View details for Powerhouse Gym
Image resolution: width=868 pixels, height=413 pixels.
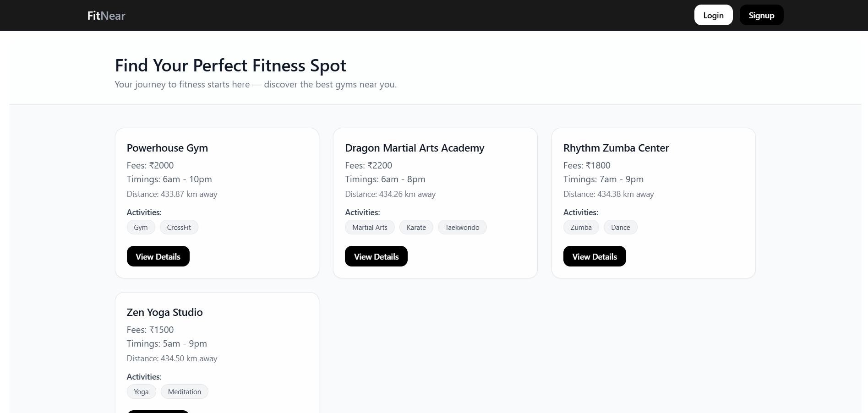[158, 256]
